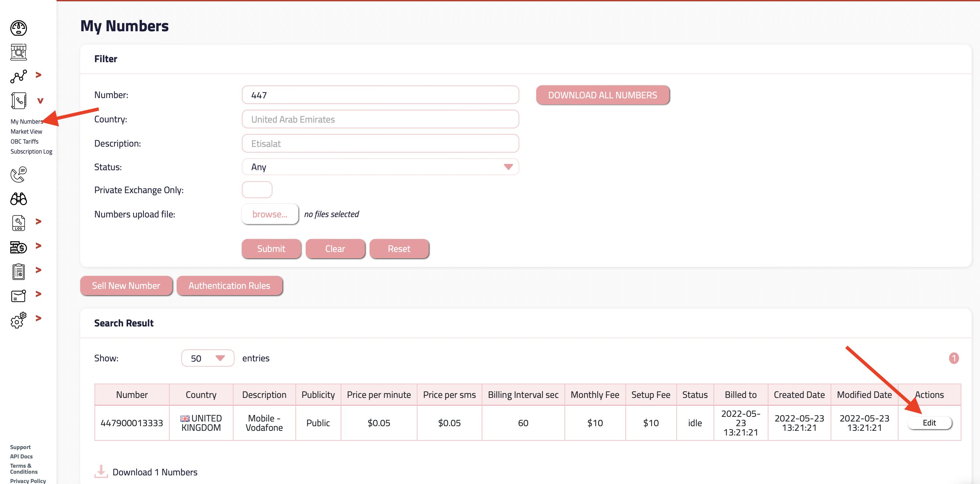The height and width of the screenshot is (484, 980).
Task: Open the Status dropdown set to Any
Action: 380,167
